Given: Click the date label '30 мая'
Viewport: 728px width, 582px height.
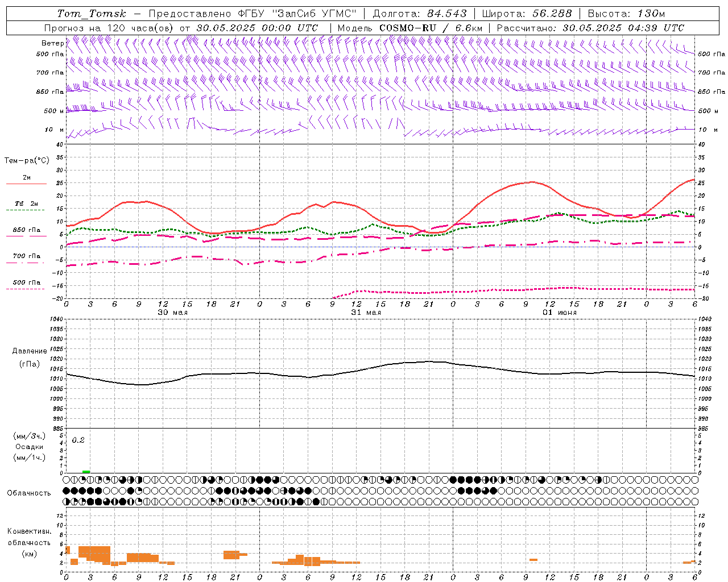Looking at the screenshot, I should (172, 313).
